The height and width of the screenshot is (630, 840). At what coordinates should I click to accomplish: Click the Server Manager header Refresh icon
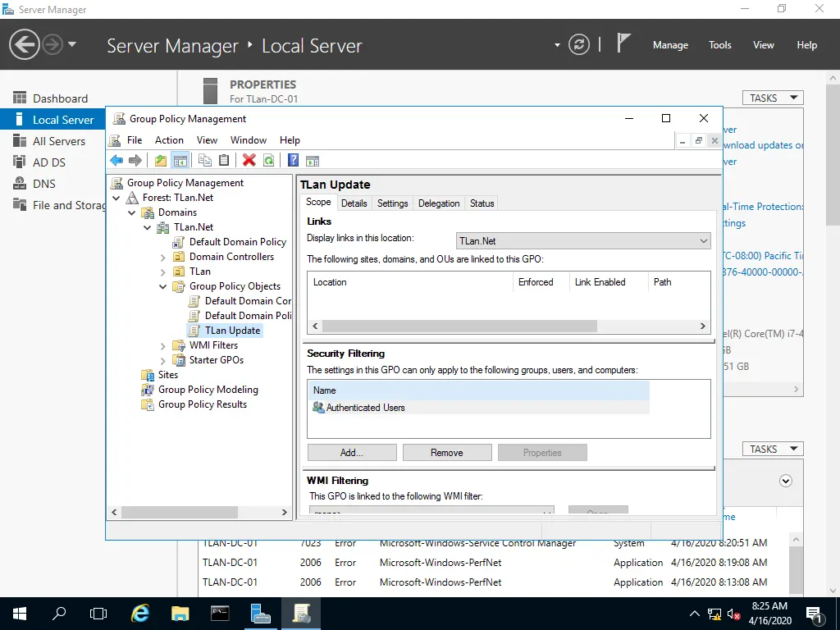tap(578, 44)
